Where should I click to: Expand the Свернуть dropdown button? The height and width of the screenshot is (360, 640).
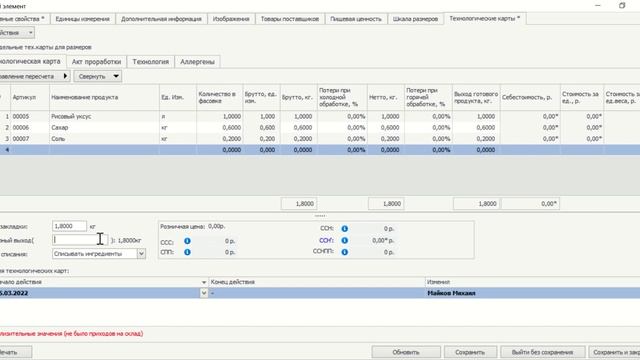tap(98, 76)
